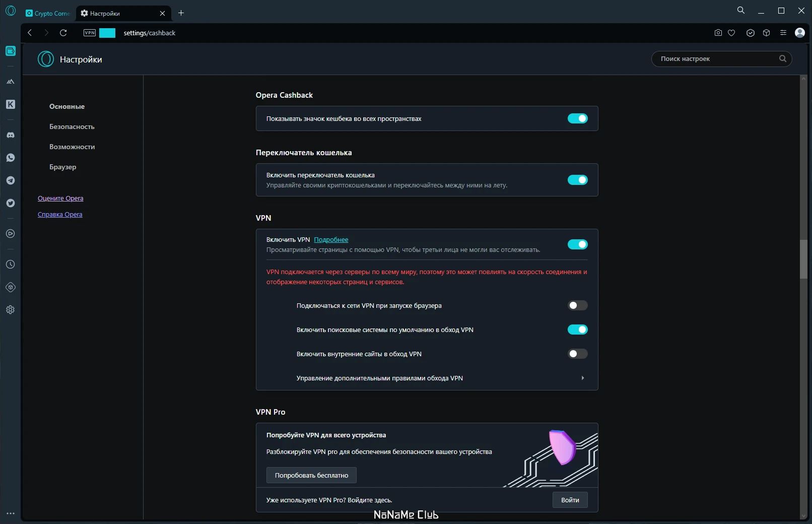Disable the Включить VPN switch
The image size is (812, 524).
[x=578, y=244]
